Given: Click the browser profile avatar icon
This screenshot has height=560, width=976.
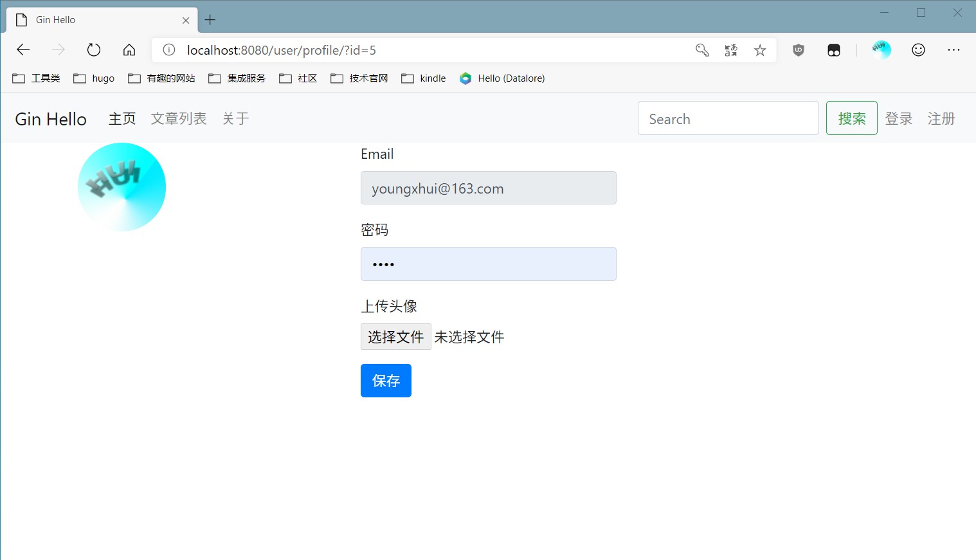Looking at the screenshot, I should click(x=881, y=50).
